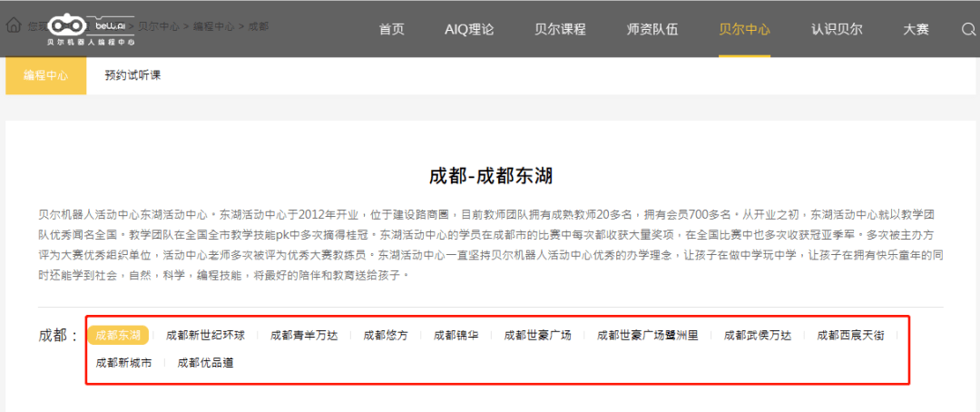This screenshot has width=980, height=412.
Task: Open the 师资队伍 menu item
Action: 652,29
